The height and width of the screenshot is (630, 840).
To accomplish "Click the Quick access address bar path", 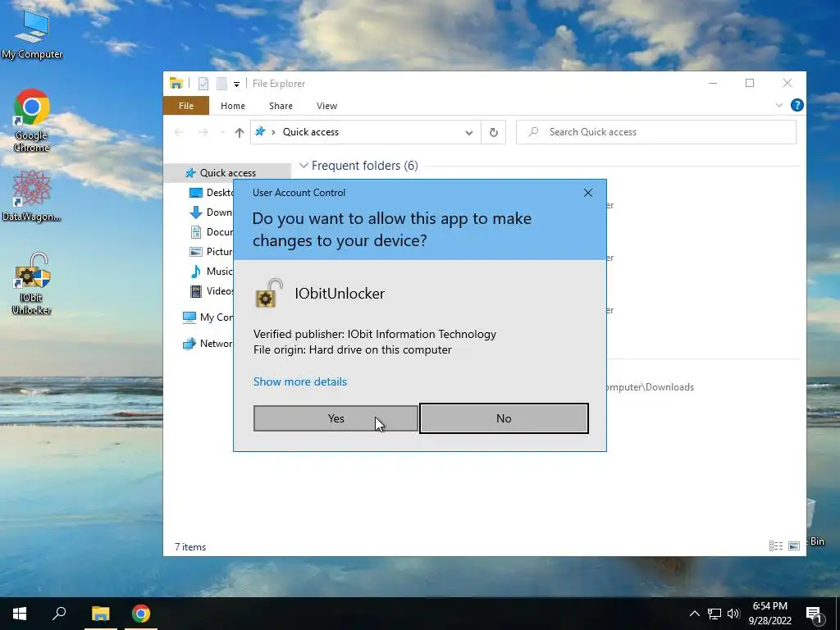I will pos(311,132).
